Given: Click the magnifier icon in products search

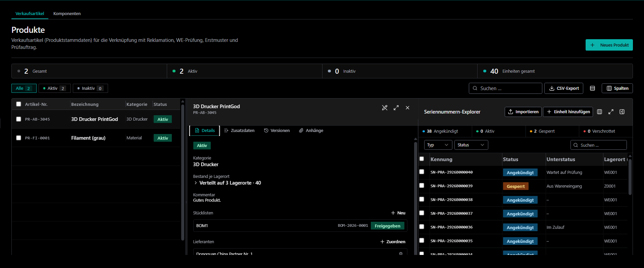Looking at the screenshot, I should (475, 88).
